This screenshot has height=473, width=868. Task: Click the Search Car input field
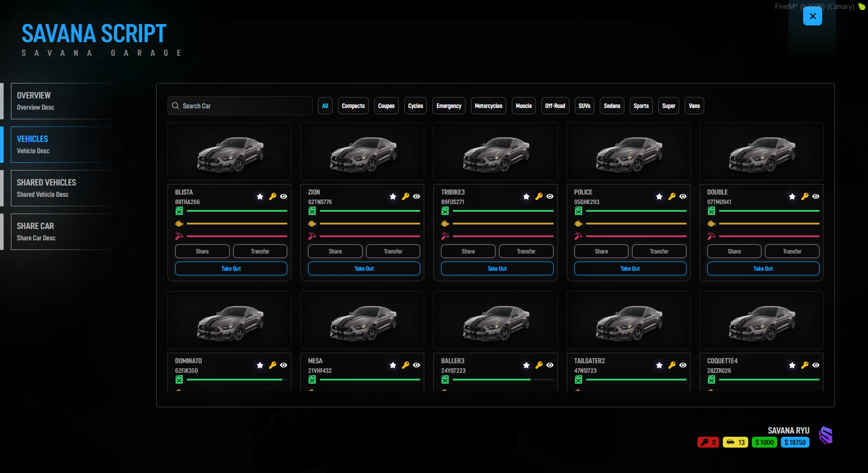click(240, 106)
